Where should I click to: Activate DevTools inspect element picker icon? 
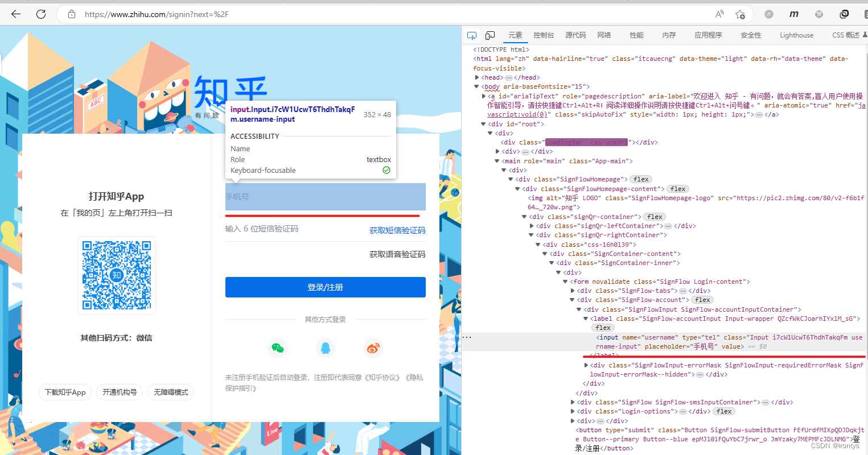[x=472, y=35]
